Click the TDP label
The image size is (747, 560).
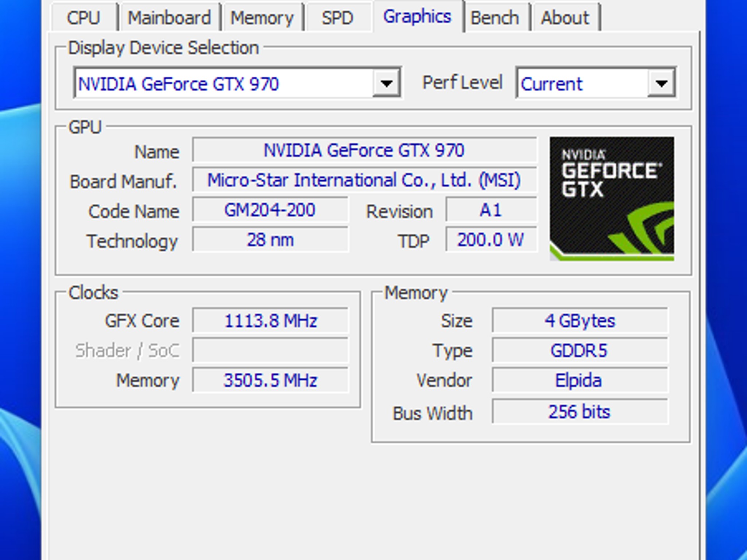pos(414,241)
